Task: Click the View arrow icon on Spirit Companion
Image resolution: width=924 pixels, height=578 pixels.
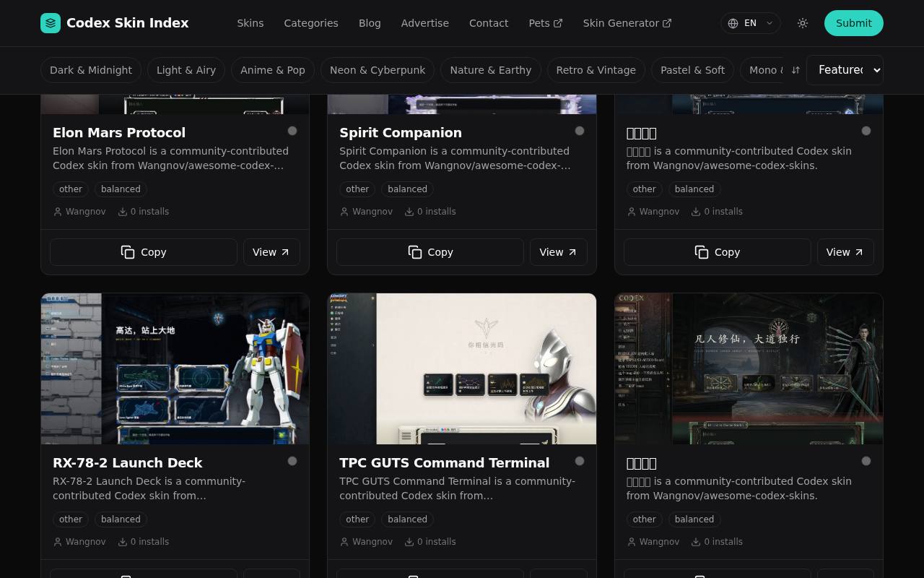Action: (572, 252)
